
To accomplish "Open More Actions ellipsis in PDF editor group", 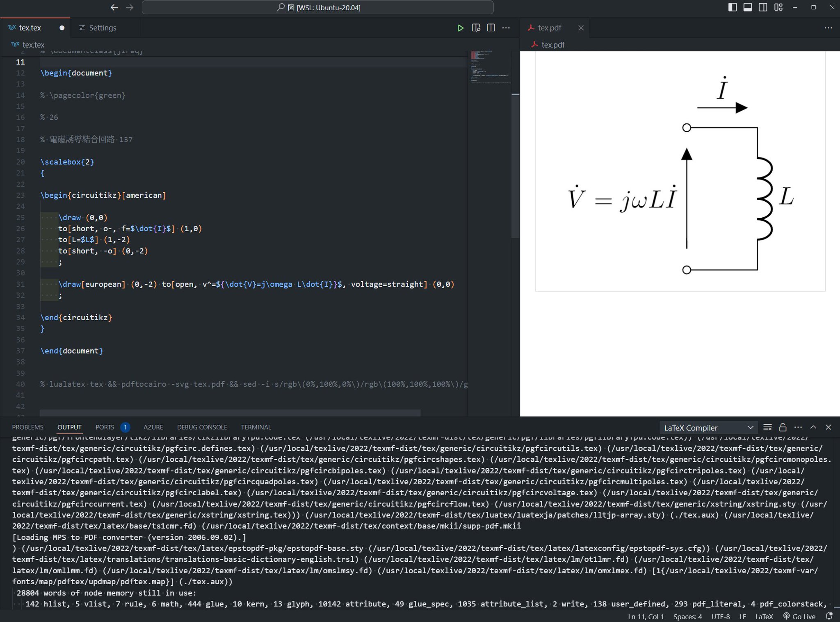I will pos(828,28).
